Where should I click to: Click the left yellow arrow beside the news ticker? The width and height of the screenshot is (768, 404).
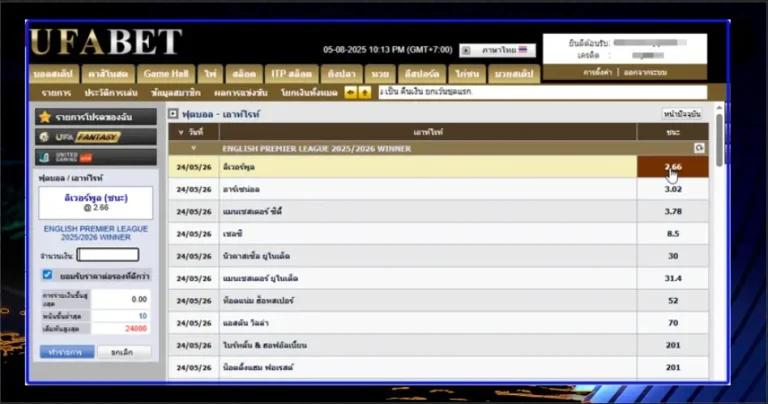(350, 92)
